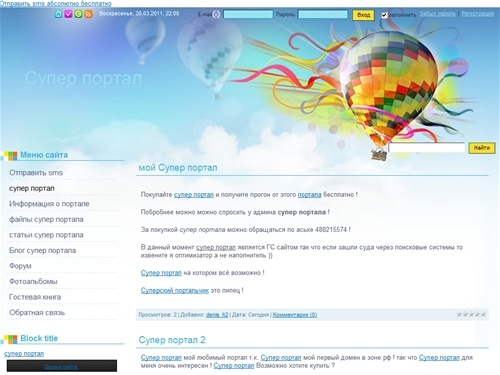Click 'Супер портал' link before 'на котором'
The width and height of the screenshot is (500, 375).
click(x=161, y=273)
